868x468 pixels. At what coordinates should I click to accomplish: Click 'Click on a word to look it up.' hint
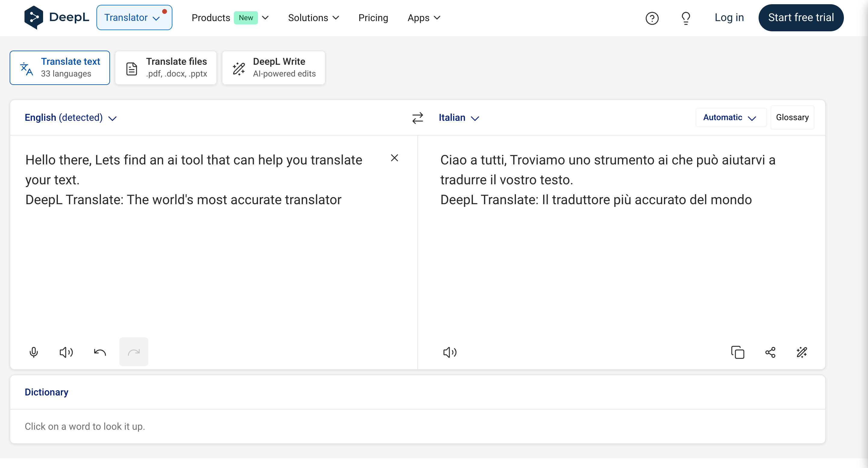(x=85, y=426)
